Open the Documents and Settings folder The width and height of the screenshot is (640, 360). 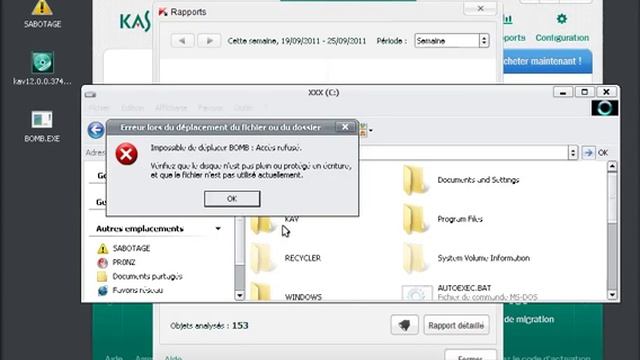461,180
